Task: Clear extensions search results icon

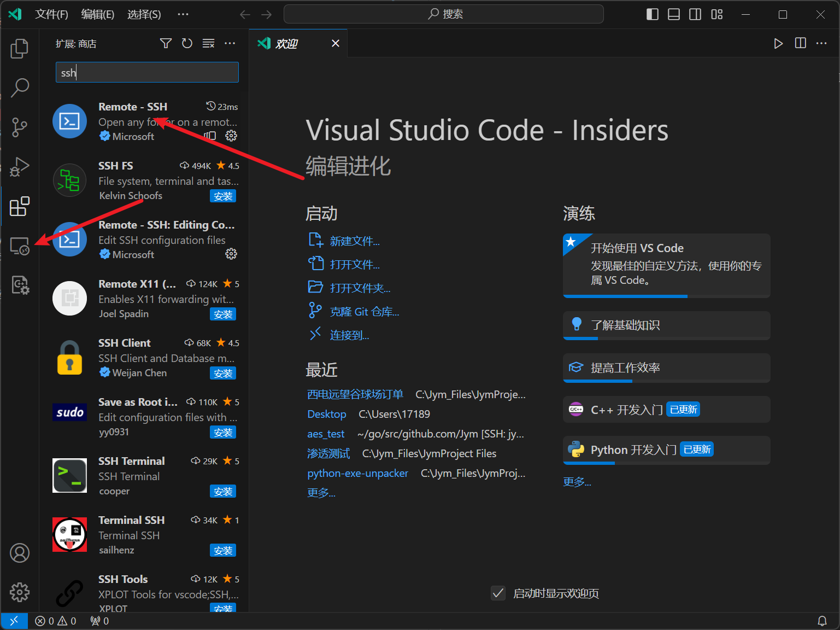Action: (208, 43)
